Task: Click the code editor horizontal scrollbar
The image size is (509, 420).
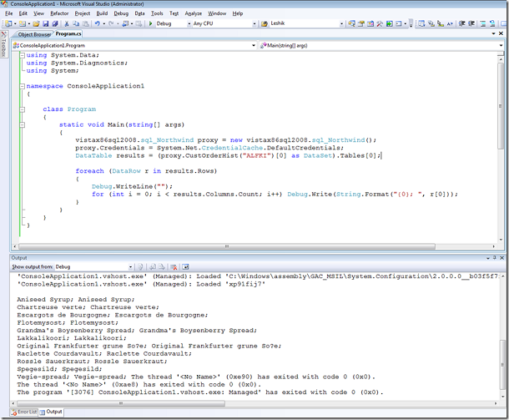Action: [227, 246]
